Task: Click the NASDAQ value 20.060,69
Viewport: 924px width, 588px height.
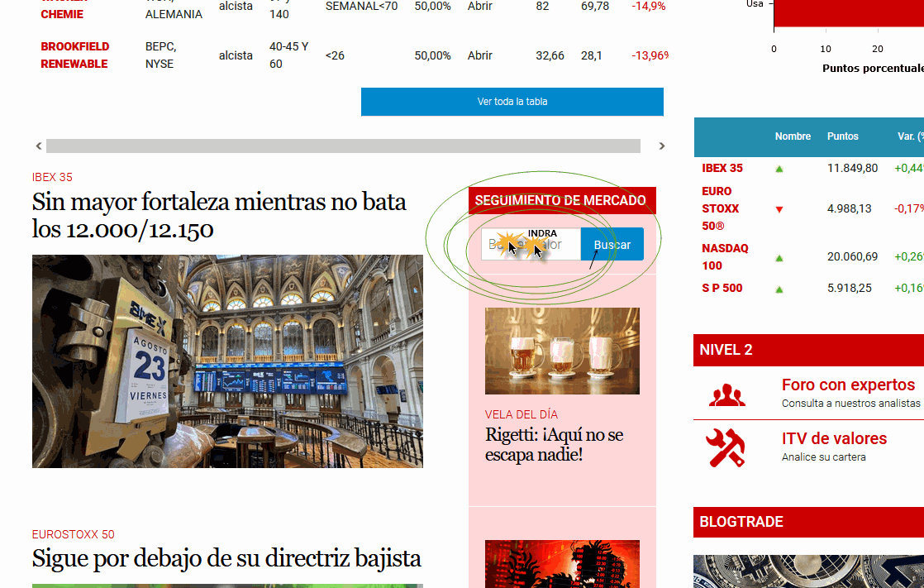Action: click(852, 256)
